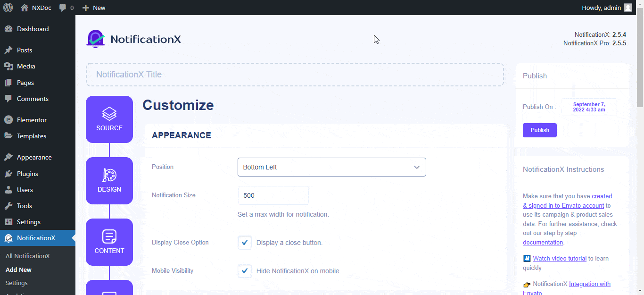Open the created & signed in link

point(568,201)
